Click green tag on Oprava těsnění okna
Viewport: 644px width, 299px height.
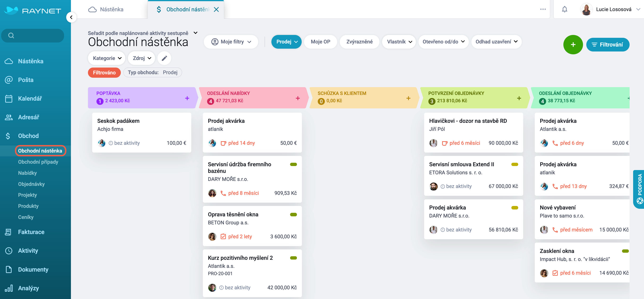pos(293,215)
